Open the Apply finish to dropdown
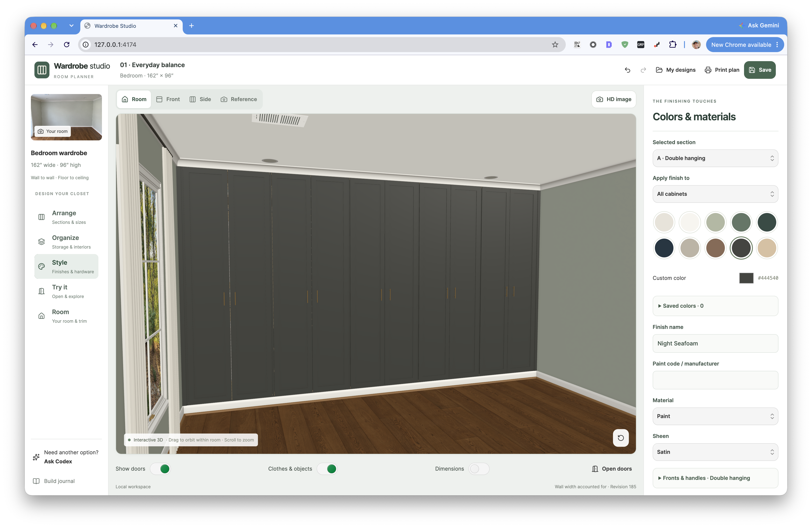Screen dimensions: 812x528 coord(715,194)
